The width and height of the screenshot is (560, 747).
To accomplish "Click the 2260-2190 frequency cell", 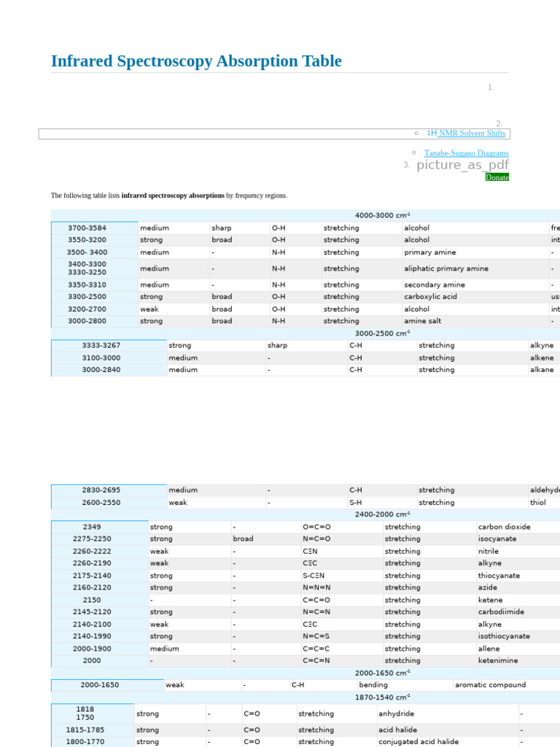I will [99, 563].
